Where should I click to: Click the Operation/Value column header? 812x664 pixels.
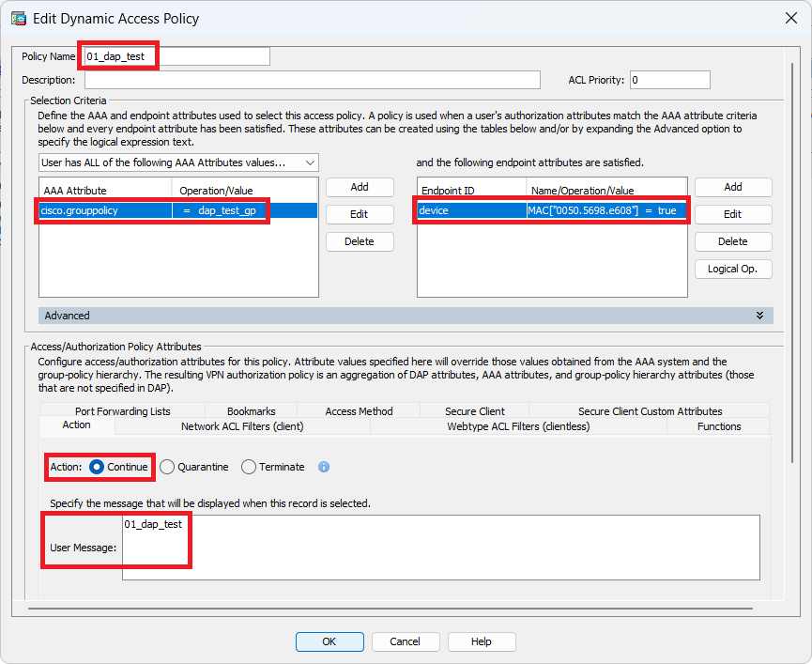(244, 191)
